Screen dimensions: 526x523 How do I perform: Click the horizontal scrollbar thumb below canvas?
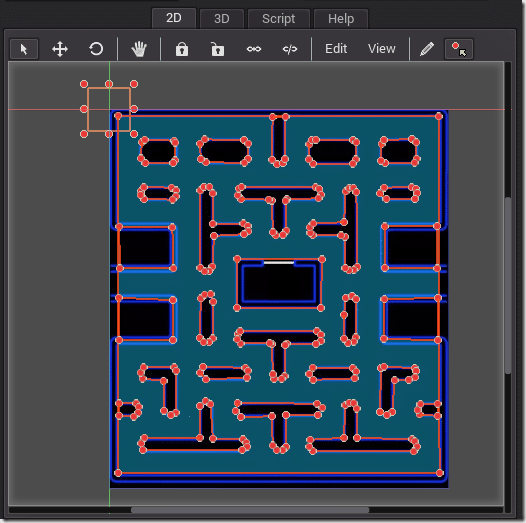point(250,510)
